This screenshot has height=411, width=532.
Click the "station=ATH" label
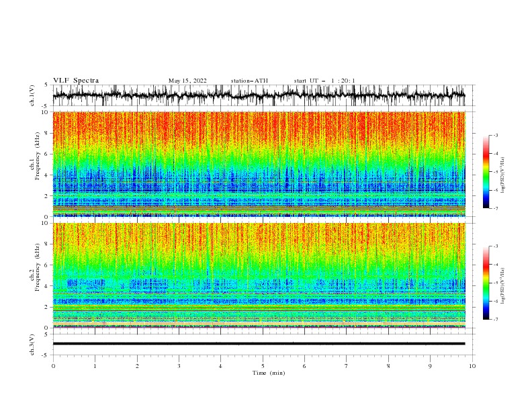[x=249, y=81]
